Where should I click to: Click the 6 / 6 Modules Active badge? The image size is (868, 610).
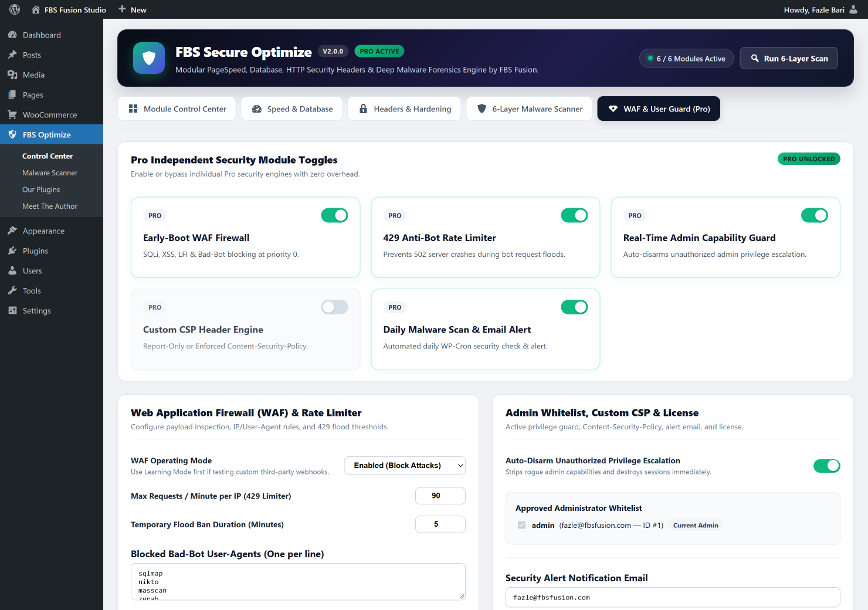[x=686, y=58]
